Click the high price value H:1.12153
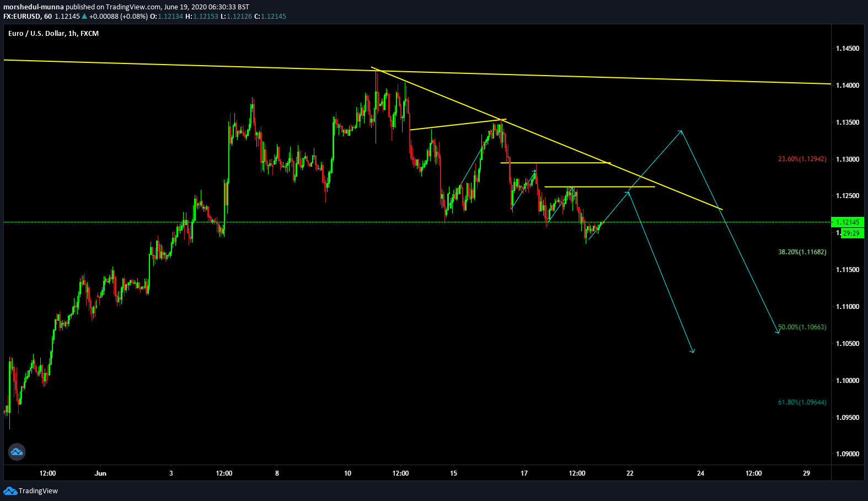Screen dimensions: 868x501 coord(202,17)
